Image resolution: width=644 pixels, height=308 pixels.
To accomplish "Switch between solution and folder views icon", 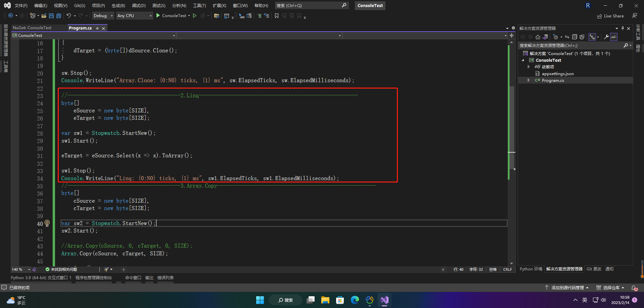I will pos(545,37).
